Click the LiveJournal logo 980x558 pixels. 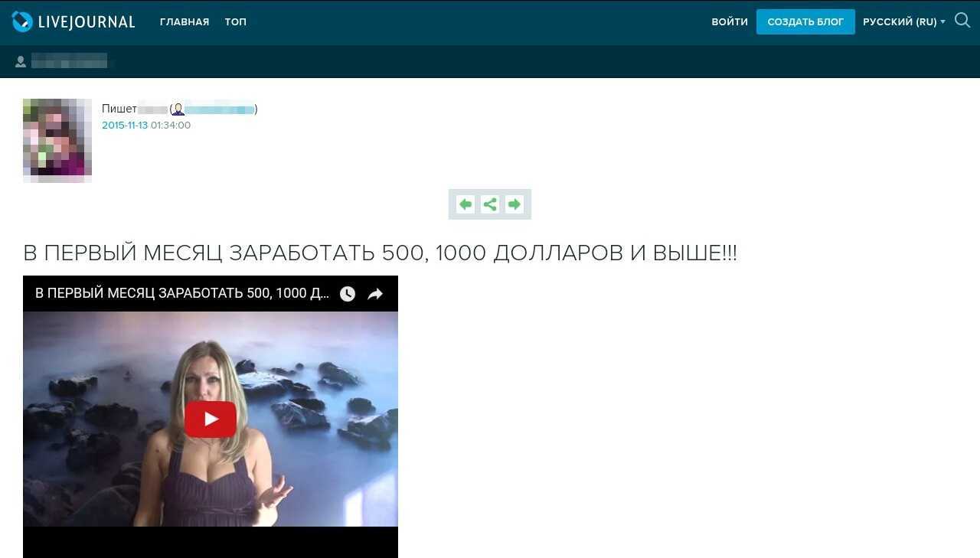click(x=73, y=22)
